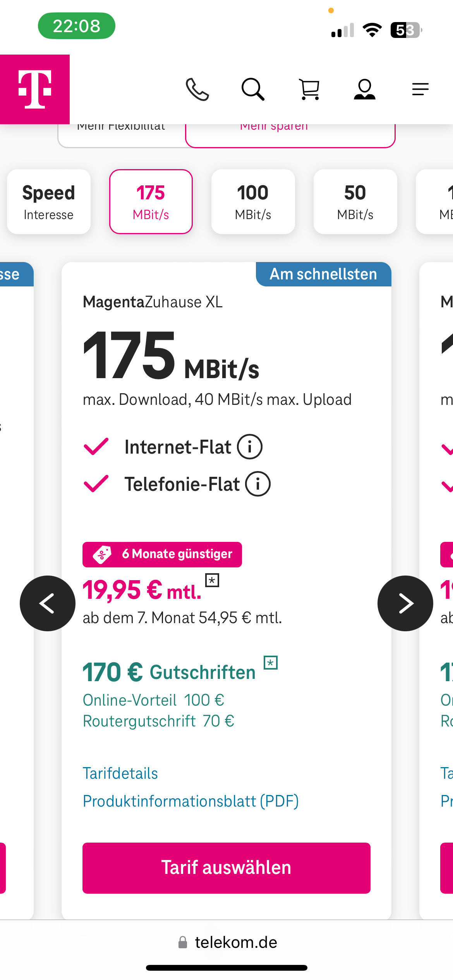Show the previous tariff card with the left arrow
Image resolution: width=453 pixels, height=980 pixels.
(48, 603)
